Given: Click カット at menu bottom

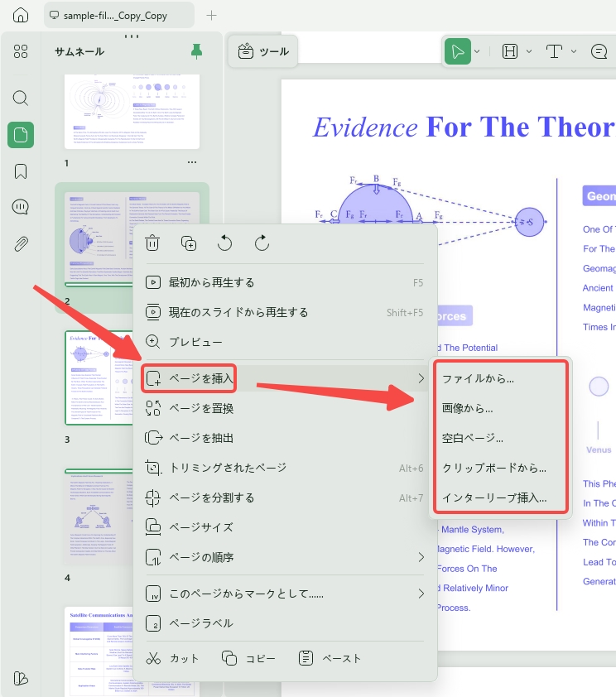Looking at the screenshot, I should pos(172,658).
